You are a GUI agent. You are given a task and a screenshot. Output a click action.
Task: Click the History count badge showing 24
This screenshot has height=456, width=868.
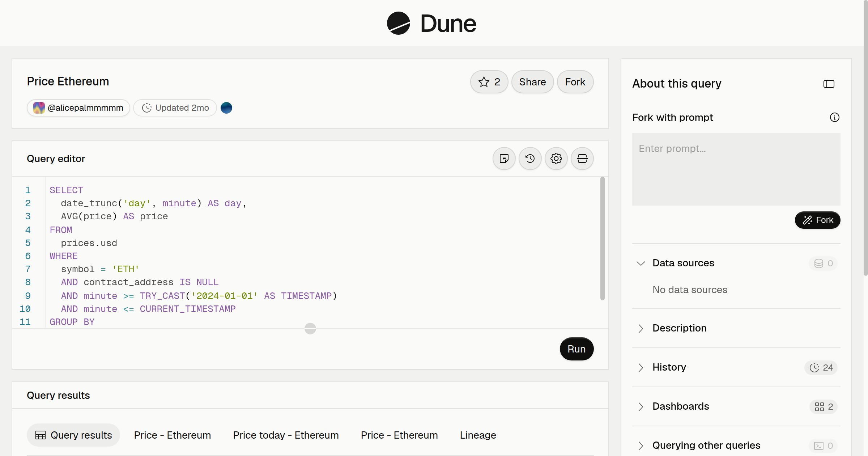coord(821,368)
